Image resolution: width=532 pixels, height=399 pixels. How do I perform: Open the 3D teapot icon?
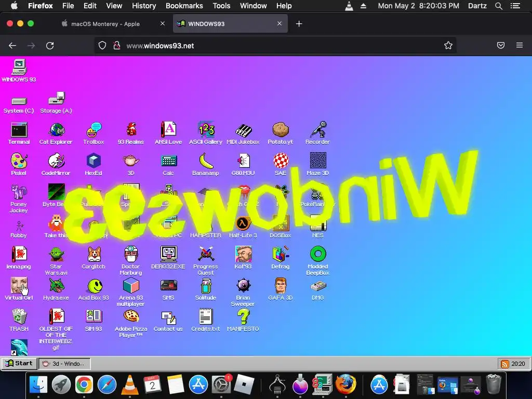(x=131, y=161)
